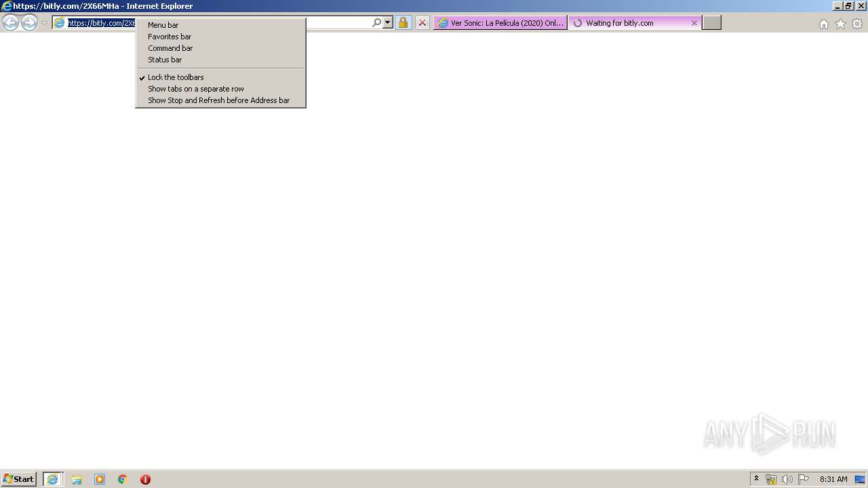Go to the Home page icon

pyautogui.click(x=823, y=24)
